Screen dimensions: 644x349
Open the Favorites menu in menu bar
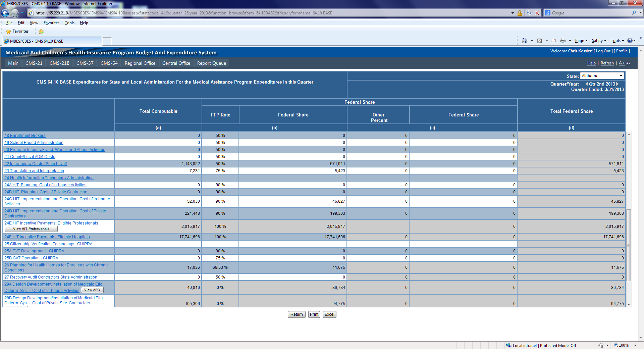(x=51, y=23)
